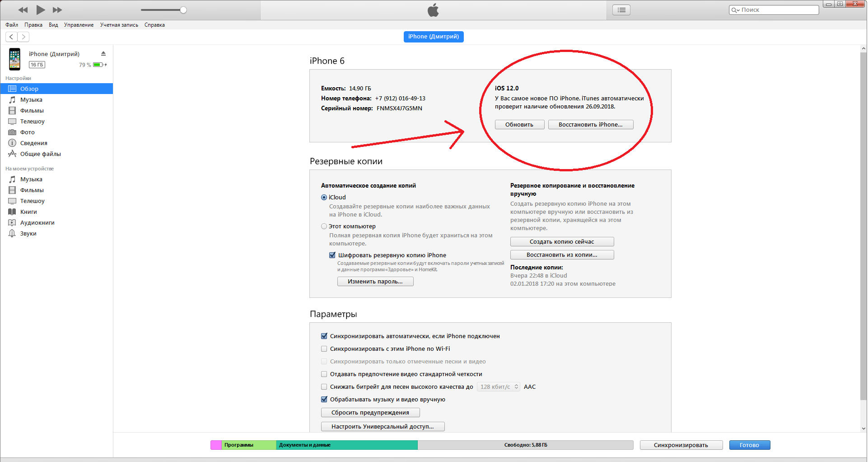This screenshot has width=868, height=462.
Task: Adjust the volume slider at top
Action: pyautogui.click(x=183, y=10)
